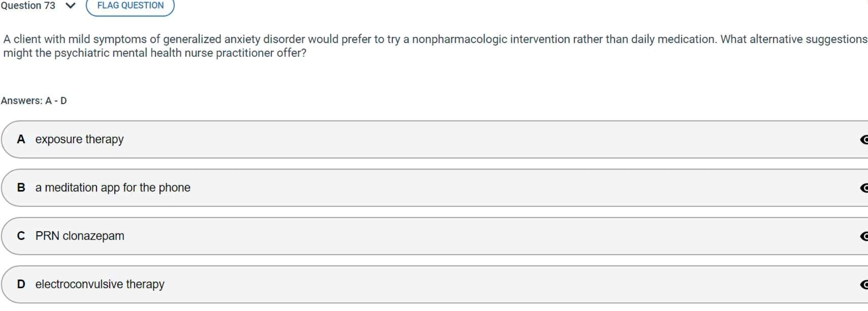Click the 'Answers: A - D' heading
The image size is (868, 311).
pyautogui.click(x=34, y=101)
